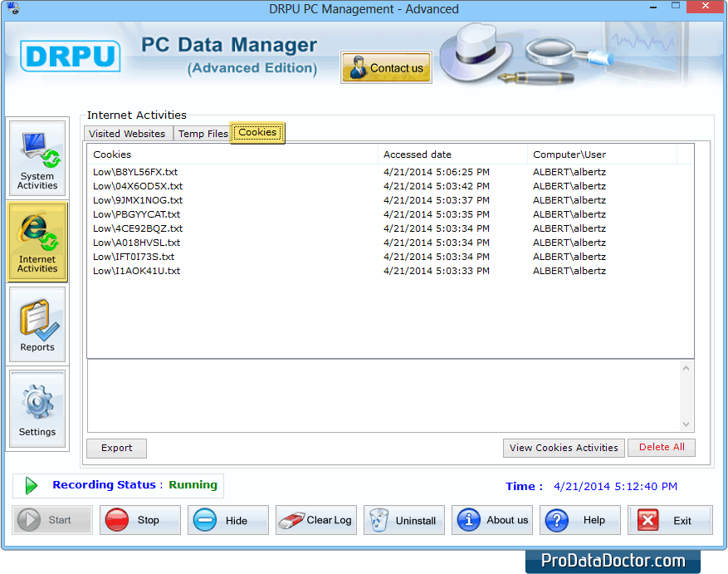This screenshot has height=574, width=728.
Task: Click View Cookies Activities button
Action: 564,448
